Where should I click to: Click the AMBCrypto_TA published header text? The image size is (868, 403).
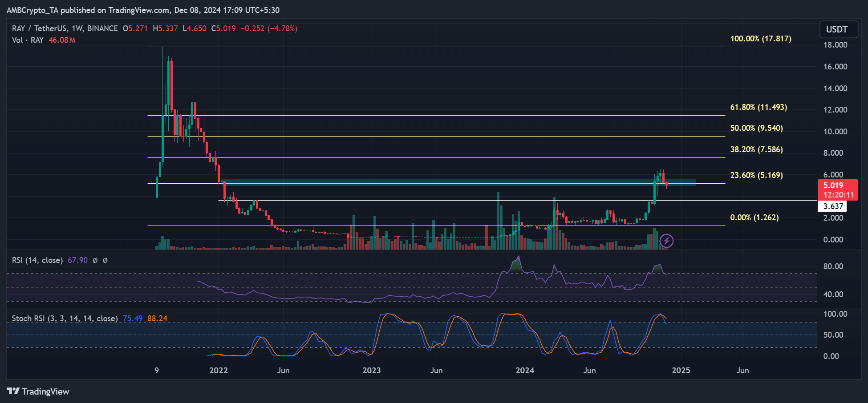pyautogui.click(x=143, y=10)
